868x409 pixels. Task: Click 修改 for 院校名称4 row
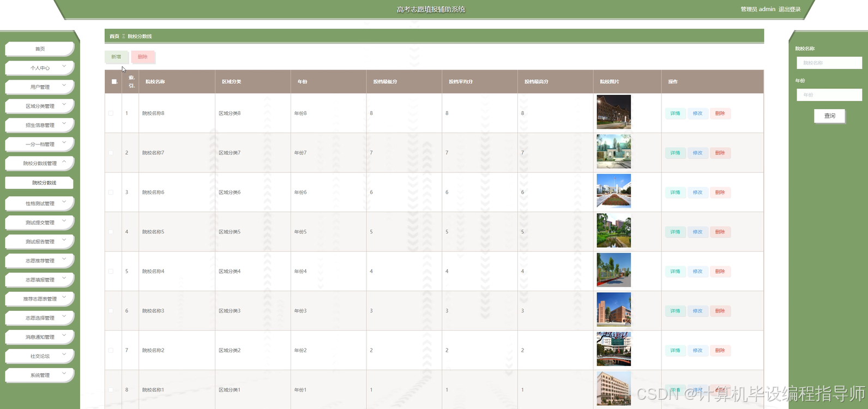pyautogui.click(x=697, y=272)
